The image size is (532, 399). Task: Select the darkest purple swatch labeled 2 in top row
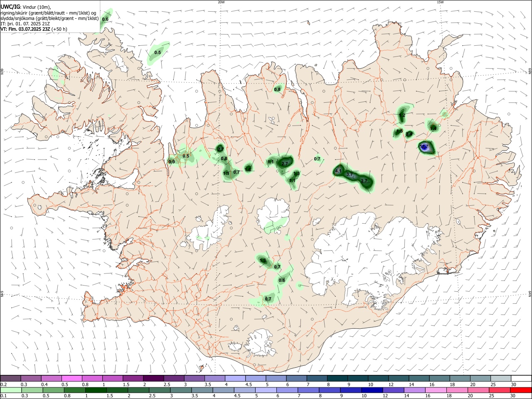point(153,378)
